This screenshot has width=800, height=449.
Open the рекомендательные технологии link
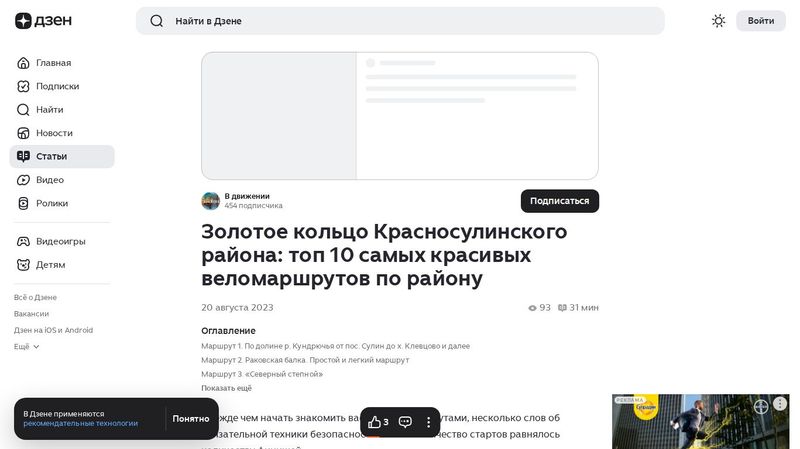81,424
